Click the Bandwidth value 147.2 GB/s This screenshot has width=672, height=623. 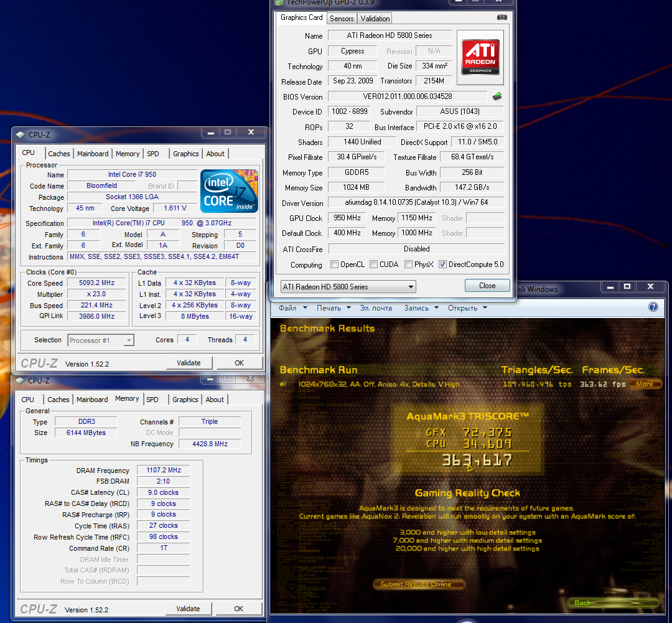pos(472,187)
